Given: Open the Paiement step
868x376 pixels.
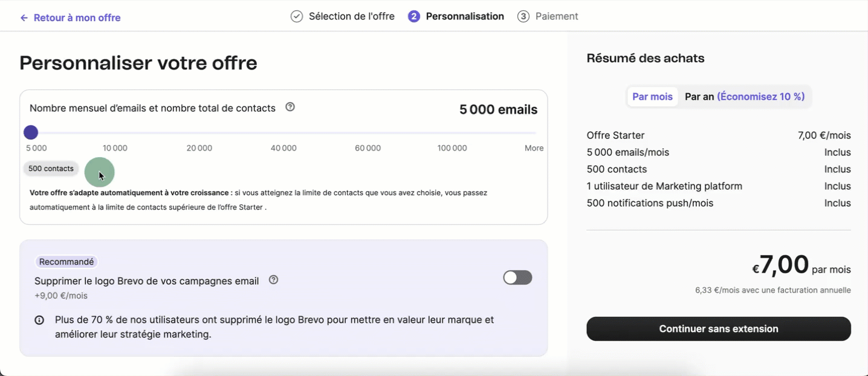Looking at the screenshot, I should click(x=557, y=16).
